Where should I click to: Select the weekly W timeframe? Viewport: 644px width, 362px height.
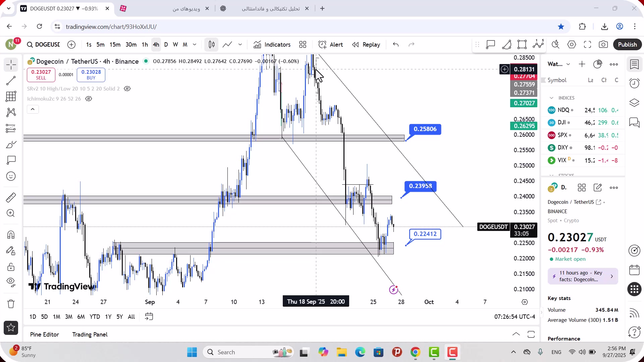[175, 45]
